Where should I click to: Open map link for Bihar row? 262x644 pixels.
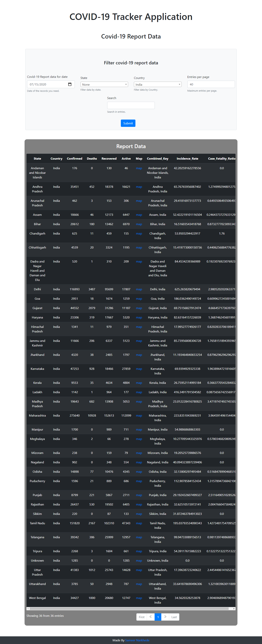(139, 224)
